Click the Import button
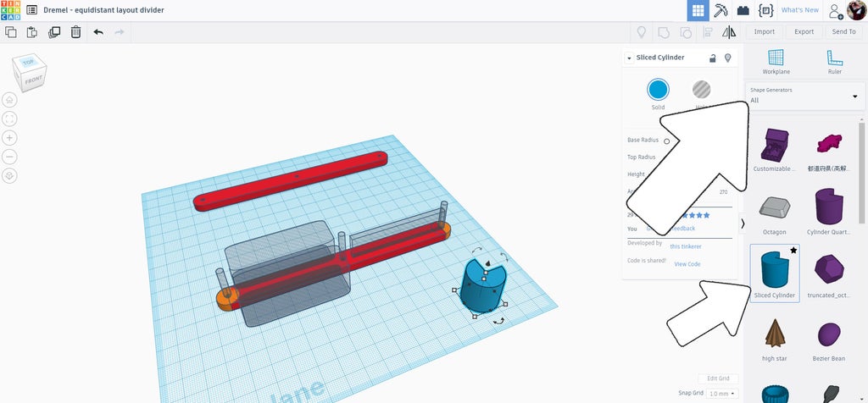This screenshot has height=403, width=868. click(764, 31)
